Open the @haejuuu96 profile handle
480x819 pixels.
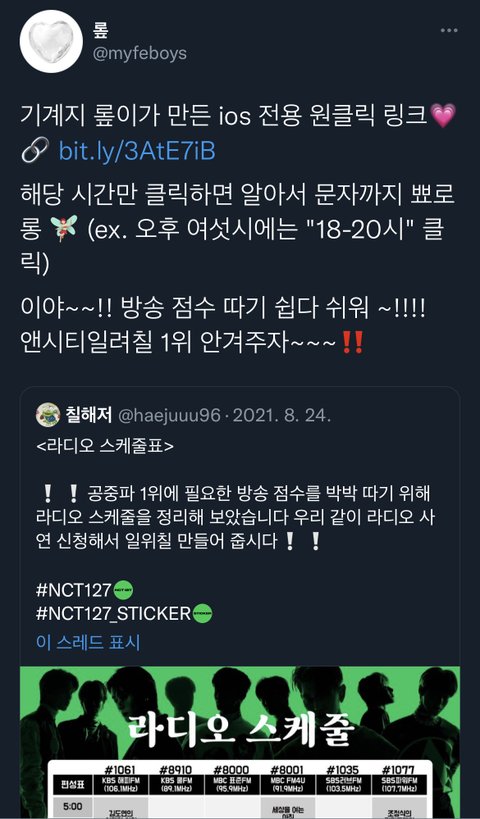point(170,416)
